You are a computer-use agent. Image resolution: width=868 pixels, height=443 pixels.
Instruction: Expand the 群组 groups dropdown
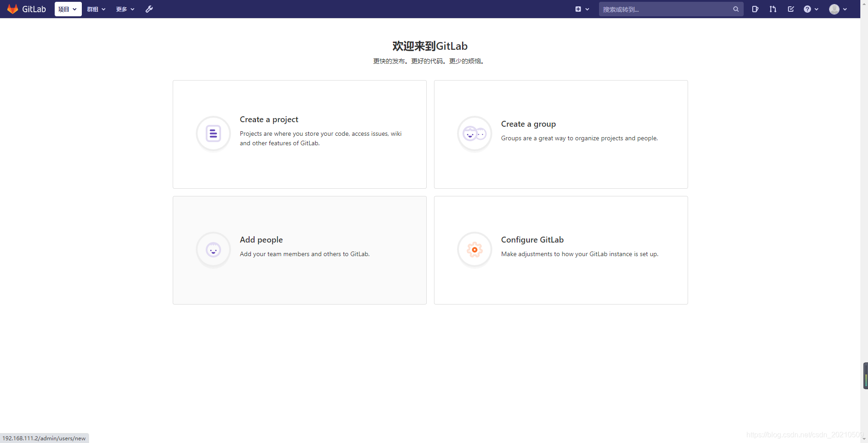(96, 9)
